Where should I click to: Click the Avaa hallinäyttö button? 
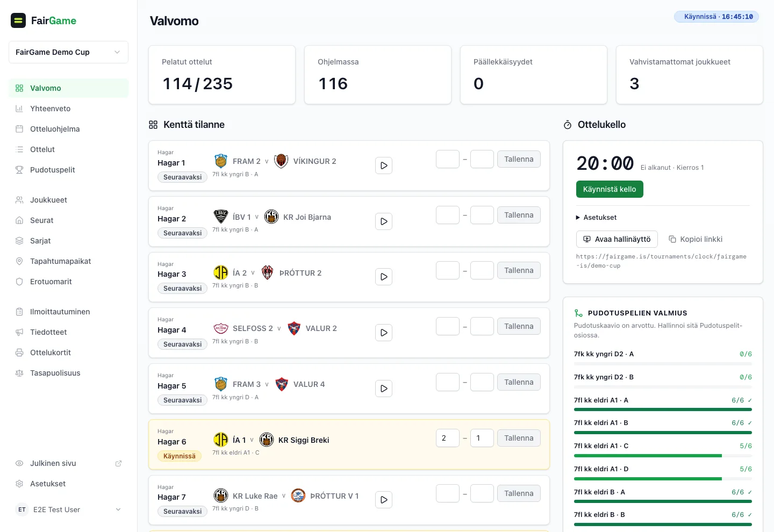[x=617, y=239]
